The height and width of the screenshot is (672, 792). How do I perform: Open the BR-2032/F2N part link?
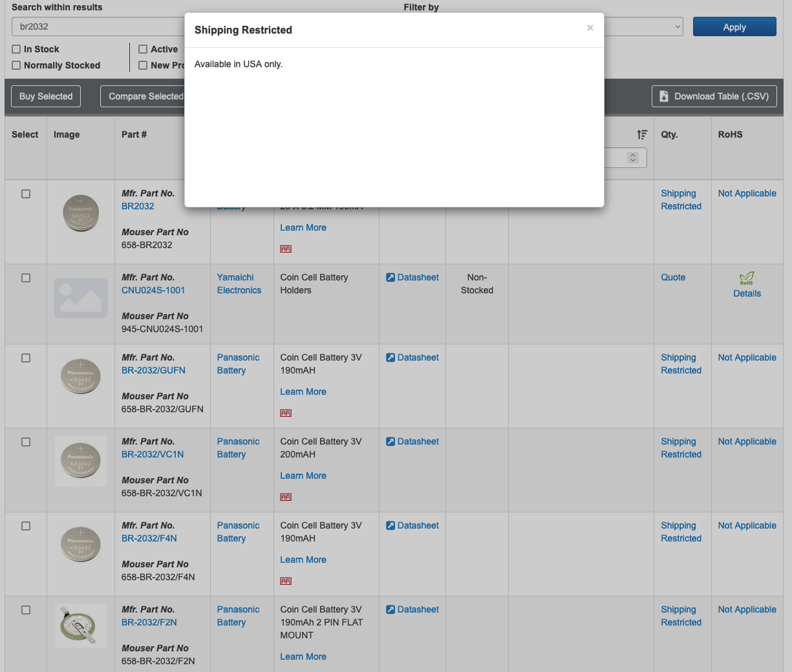pyautogui.click(x=149, y=622)
